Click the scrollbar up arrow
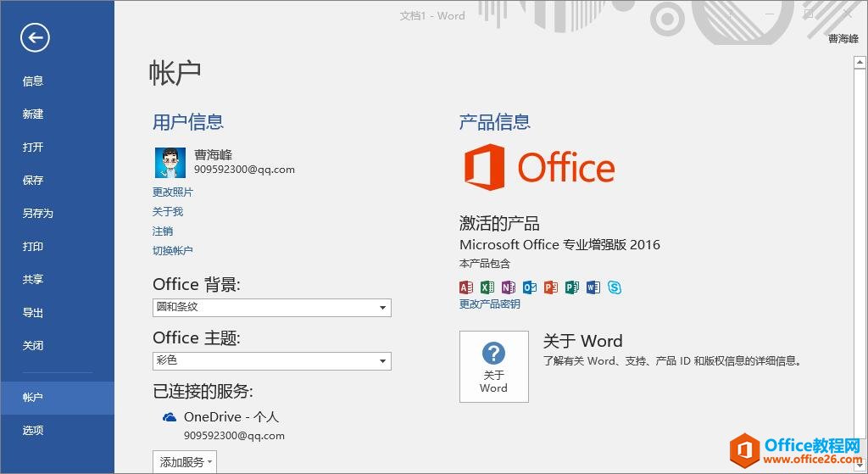This screenshot has width=868, height=474. pos(860,63)
